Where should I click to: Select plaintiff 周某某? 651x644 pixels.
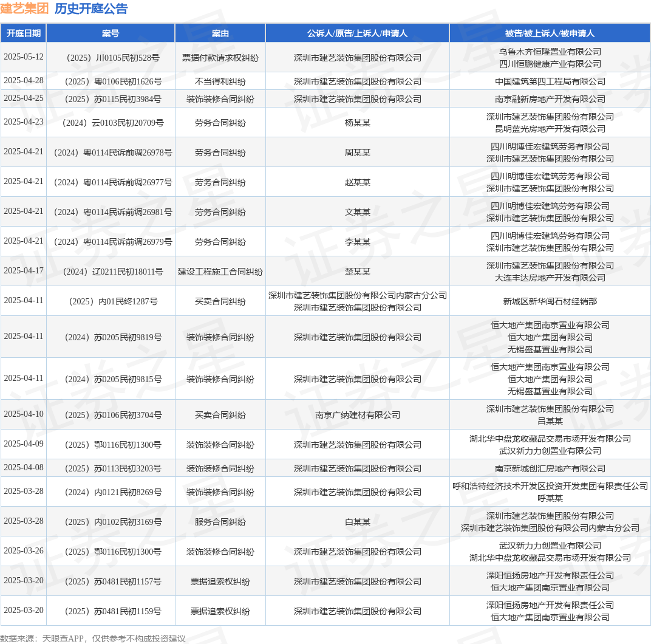358,152
